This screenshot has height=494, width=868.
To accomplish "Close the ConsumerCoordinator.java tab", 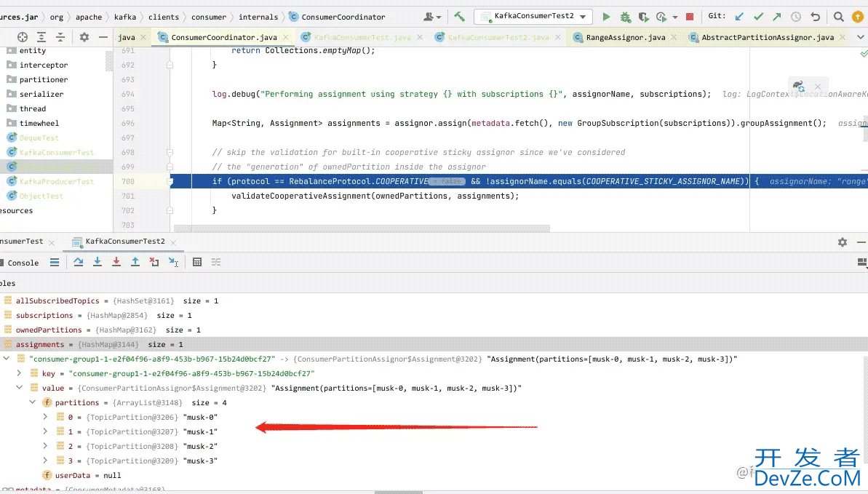I will (286, 37).
